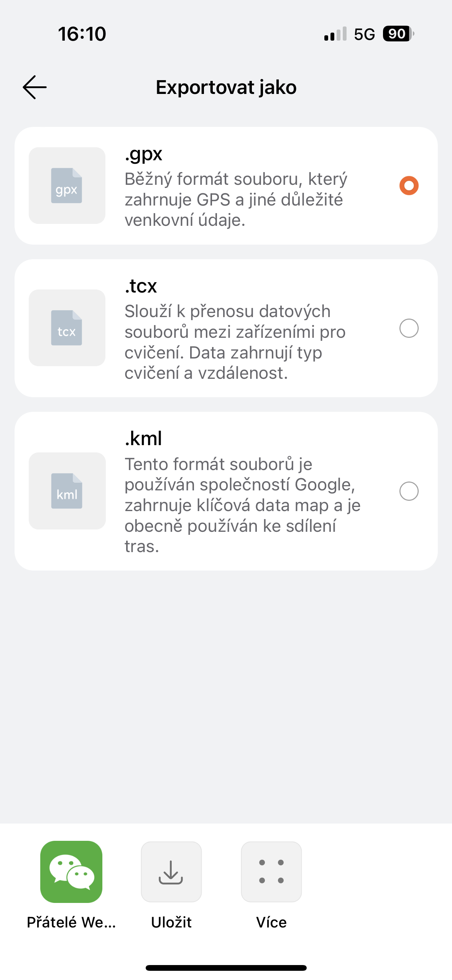The height and width of the screenshot is (980, 452).
Task: Open the Více four-dot icon
Action: pos(271,872)
